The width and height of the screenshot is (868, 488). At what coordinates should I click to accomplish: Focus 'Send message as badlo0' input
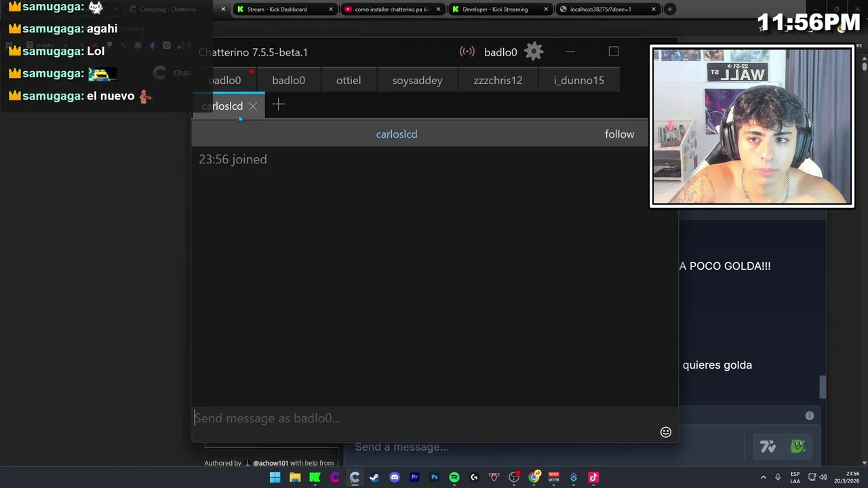424,418
